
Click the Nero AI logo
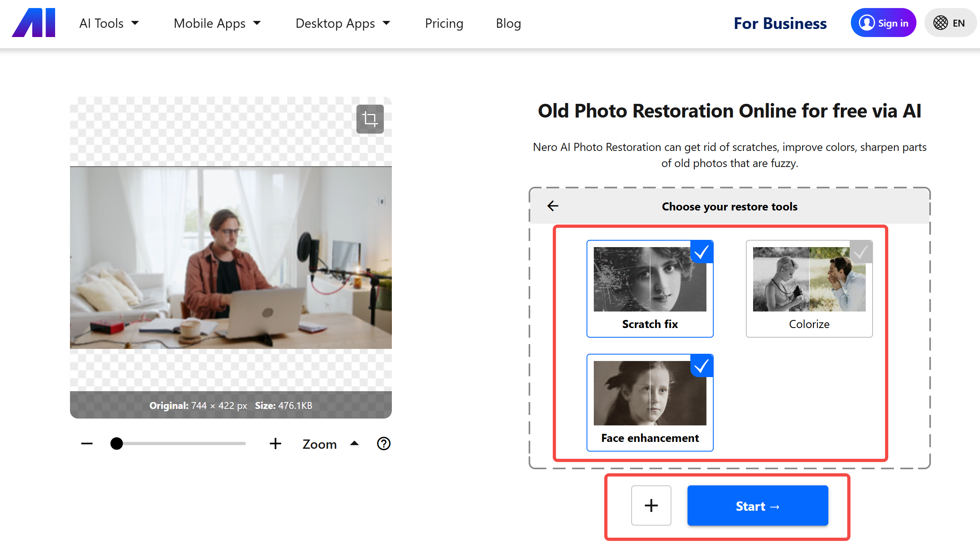(x=33, y=23)
